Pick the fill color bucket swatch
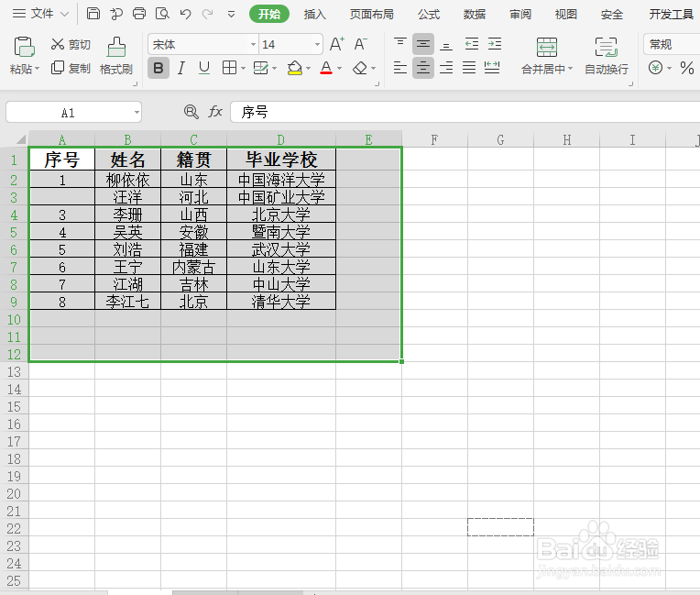Screen dimensions: 700x595 coord(295,68)
